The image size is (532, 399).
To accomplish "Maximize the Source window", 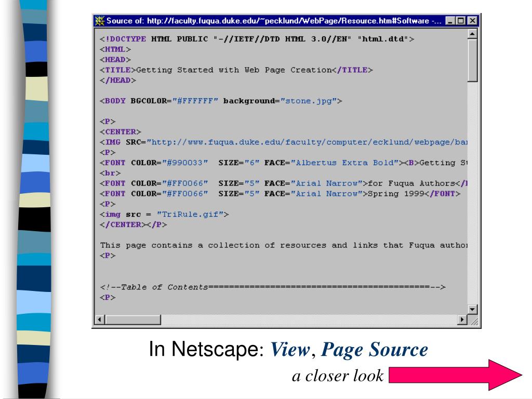I will pos(461,21).
